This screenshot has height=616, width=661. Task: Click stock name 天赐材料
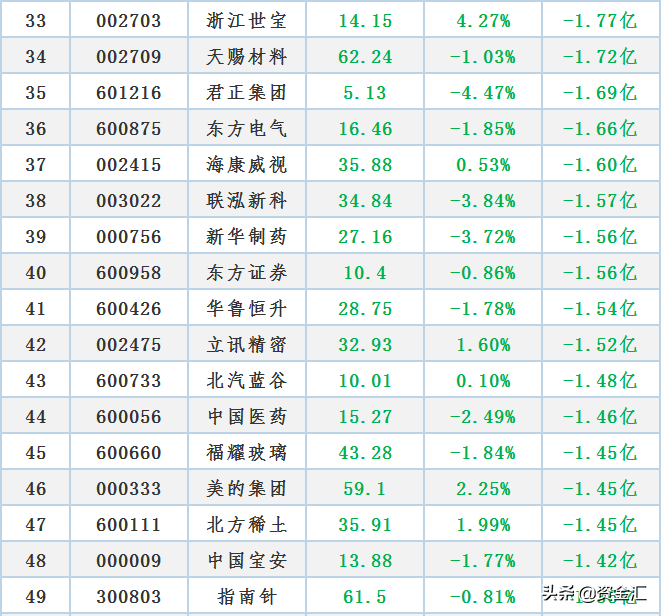(x=247, y=56)
